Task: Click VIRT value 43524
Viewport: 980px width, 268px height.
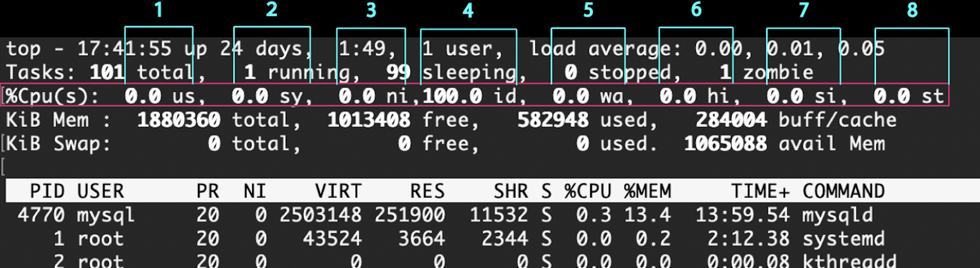Action: click(332, 239)
